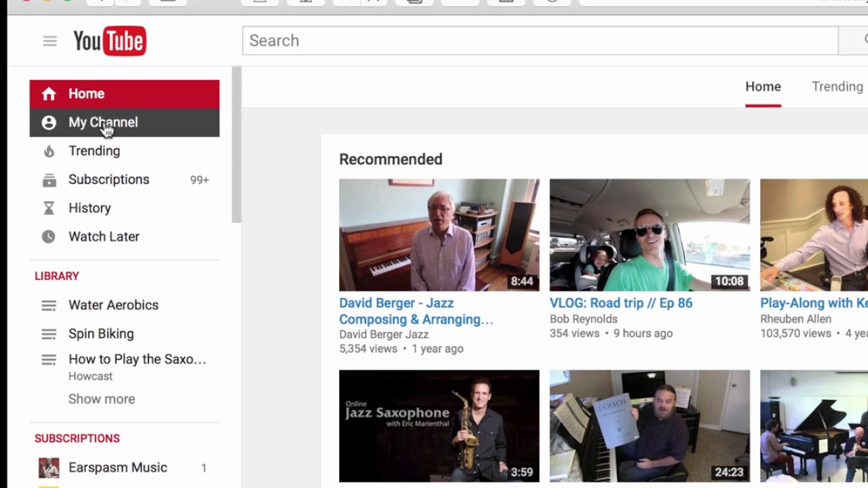Click the Earspasm Music channel avatar
This screenshot has width=868, height=488.
tap(49, 468)
